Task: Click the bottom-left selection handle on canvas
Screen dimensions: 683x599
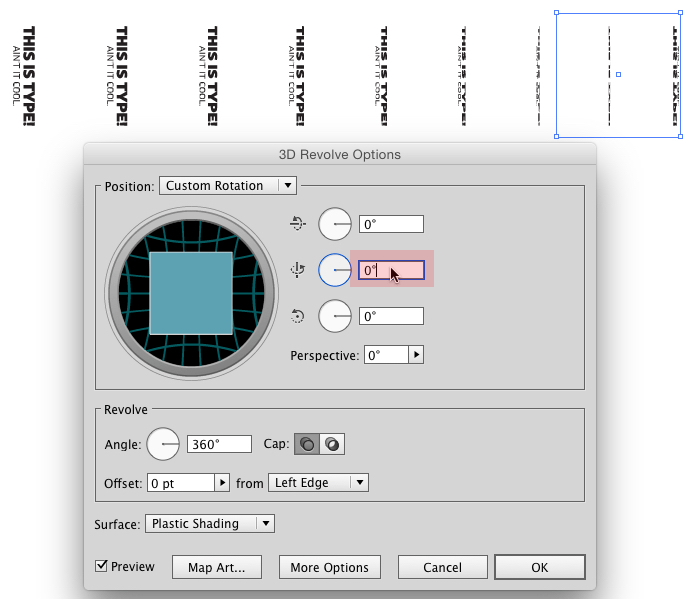Action: [x=556, y=136]
